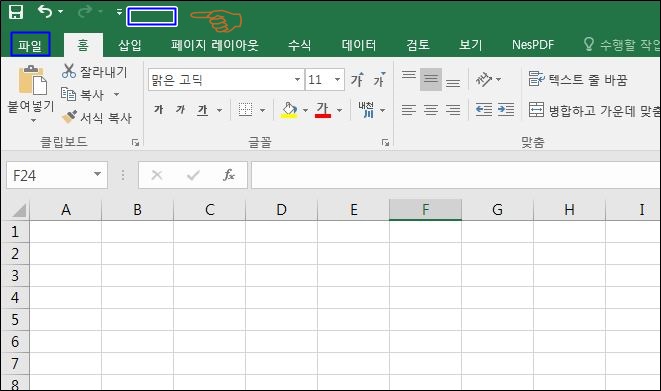Viewport: 661px width, 391px height.
Task: Select align right icon
Action: [x=453, y=110]
